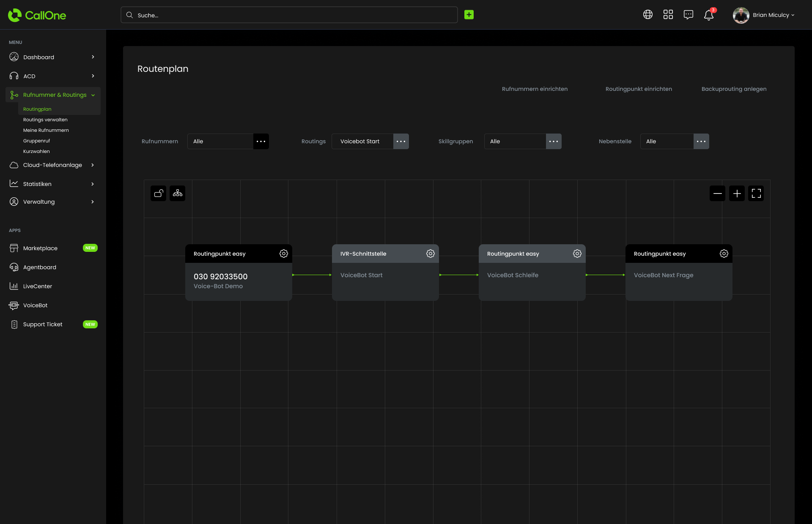Image resolution: width=812 pixels, height=524 pixels.
Task: Click the zoom in icon on canvas
Action: click(738, 193)
